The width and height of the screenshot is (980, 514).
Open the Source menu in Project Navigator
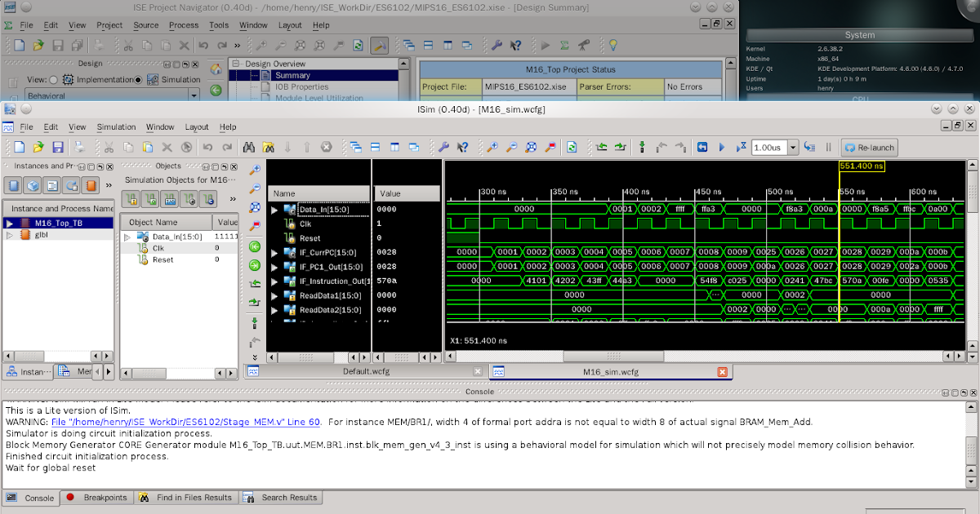pos(146,25)
